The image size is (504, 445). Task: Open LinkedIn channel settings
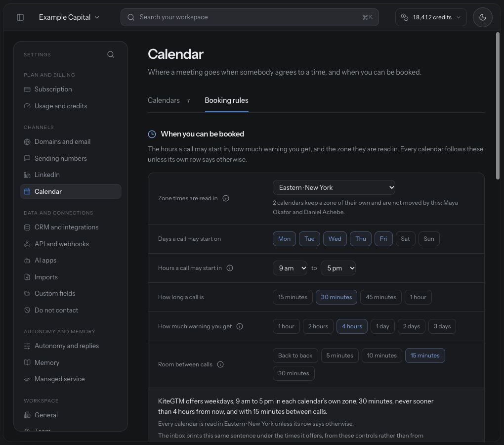[x=70, y=175]
